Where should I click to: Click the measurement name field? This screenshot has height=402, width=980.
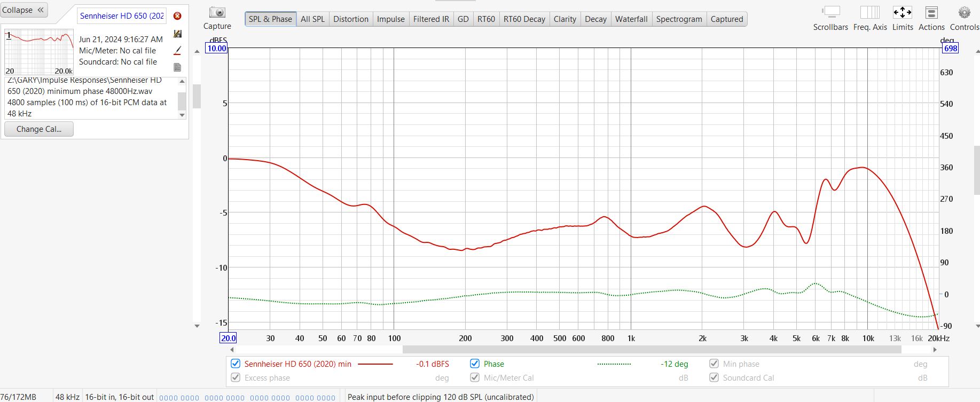click(122, 16)
